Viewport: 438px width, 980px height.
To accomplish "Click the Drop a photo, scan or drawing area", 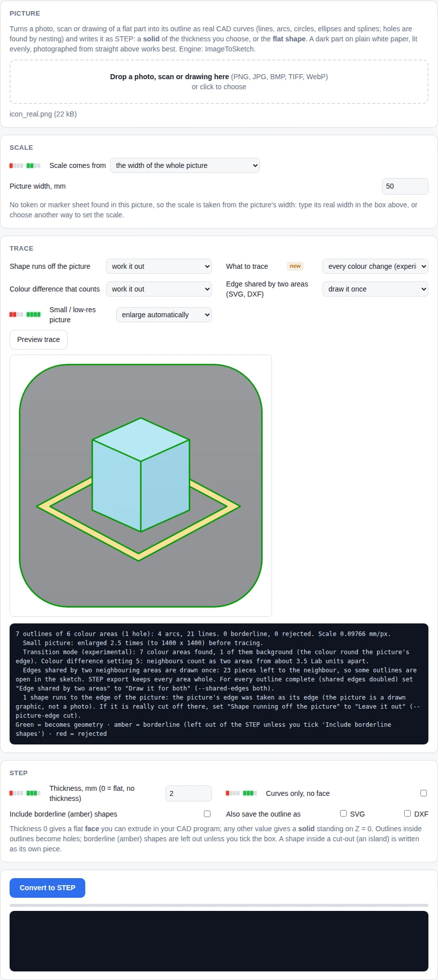I will (x=219, y=82).
